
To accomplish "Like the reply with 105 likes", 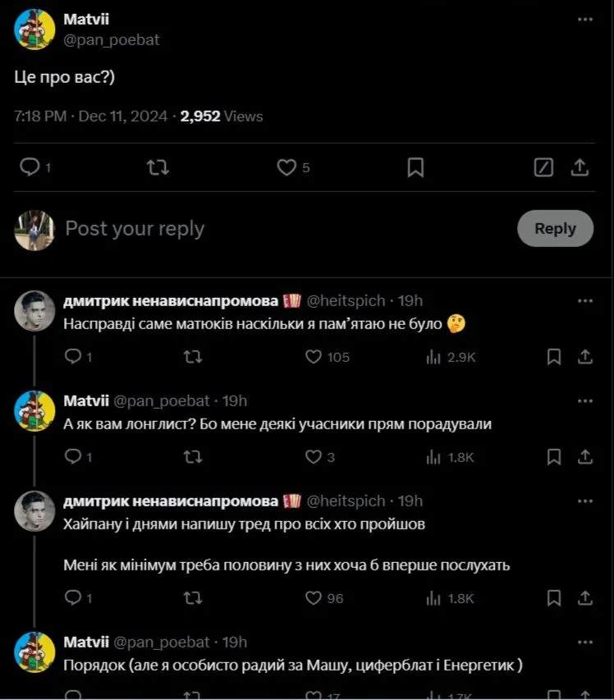I will [x=314, y=357].
